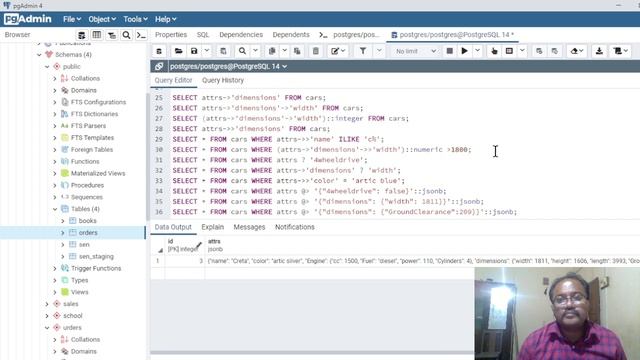Click download results icon
This screenshot has height=360, width=640.
599,51
